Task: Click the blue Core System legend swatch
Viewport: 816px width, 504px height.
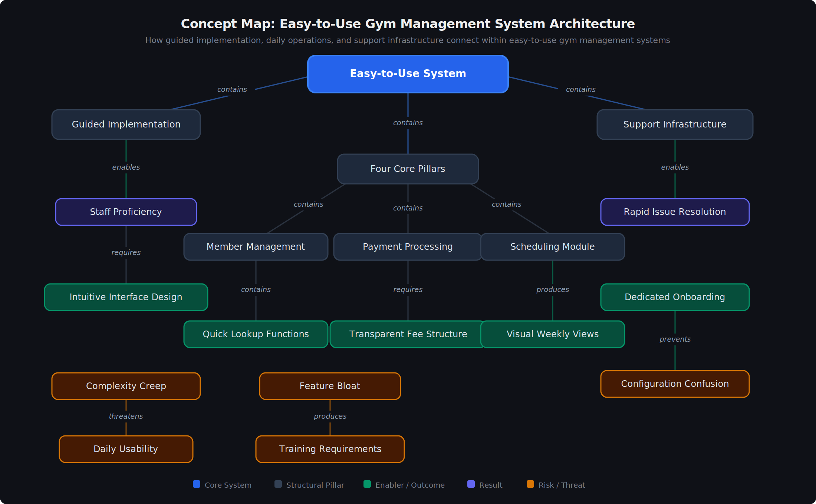Action: [x=197, y=484]
